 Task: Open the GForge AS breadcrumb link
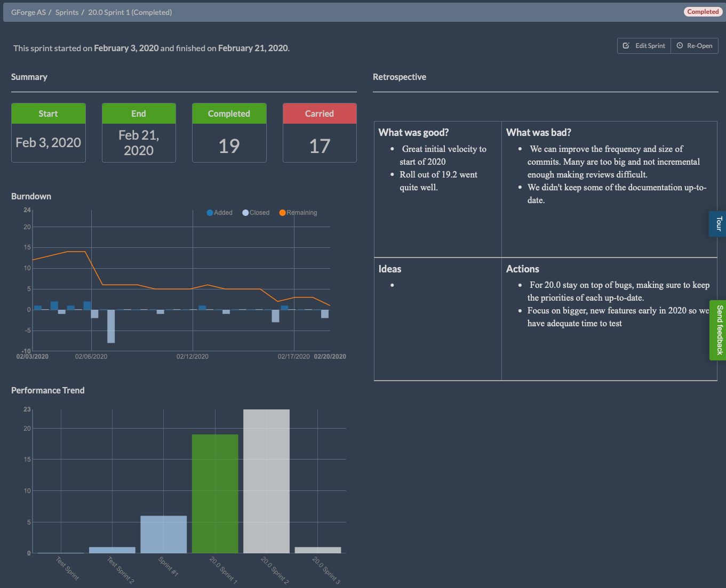(28, 12)
